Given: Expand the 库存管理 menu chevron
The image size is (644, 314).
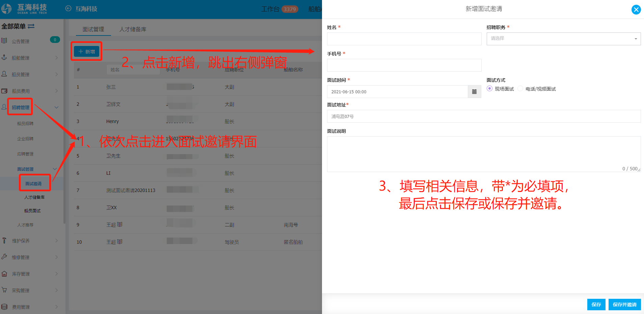Looking at the screenshot, I should (56, 274).
